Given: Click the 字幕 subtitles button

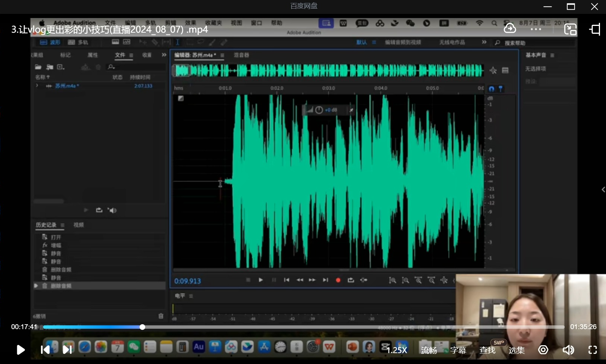Looking at the screenshot, I should (458, 350).
